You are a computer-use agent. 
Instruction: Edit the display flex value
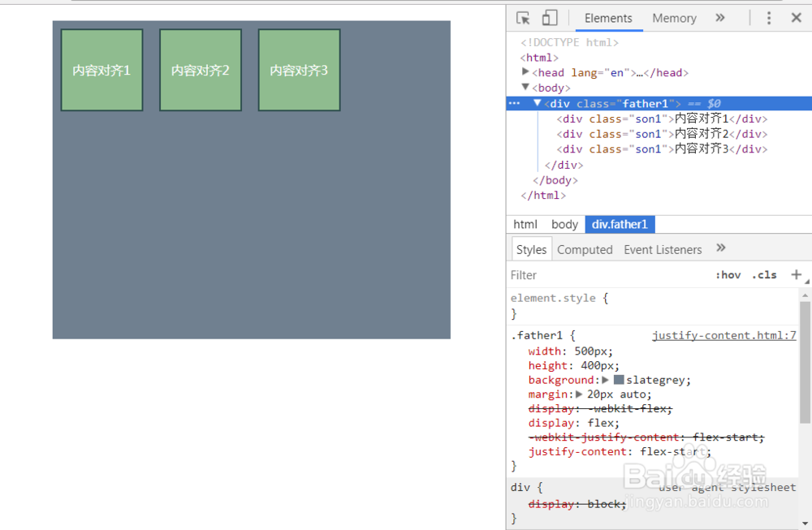pos(600,423)
